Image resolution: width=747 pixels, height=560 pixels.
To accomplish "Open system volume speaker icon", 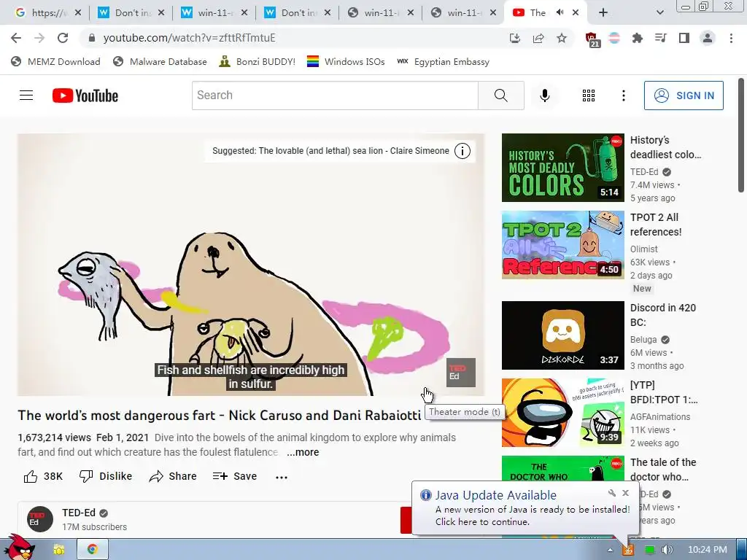I will click(667, 550).
